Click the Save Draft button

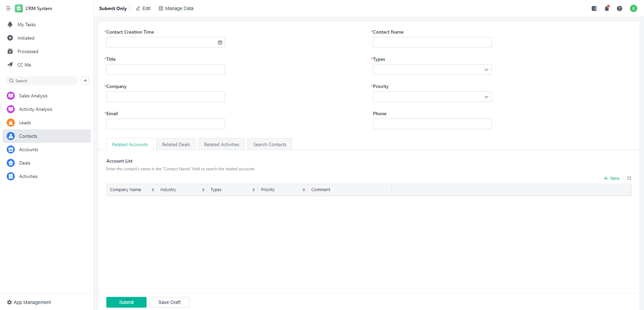point(169,302)
